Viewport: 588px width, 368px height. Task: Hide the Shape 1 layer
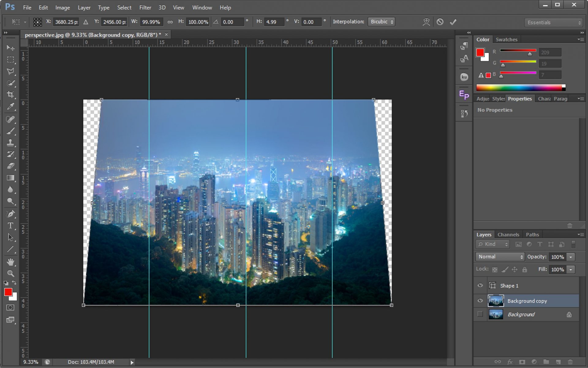pos(480,285)
